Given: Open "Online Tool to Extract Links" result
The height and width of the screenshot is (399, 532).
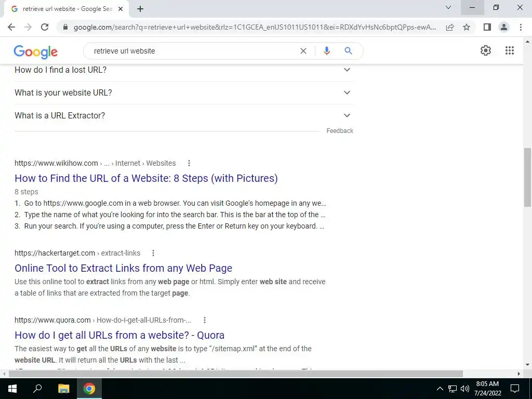Looking at the screenshot, I should 124,268.
